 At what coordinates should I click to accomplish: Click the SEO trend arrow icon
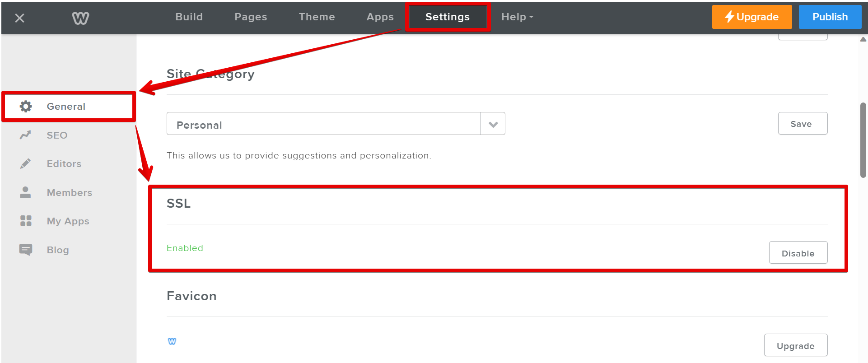click(25, 135)
